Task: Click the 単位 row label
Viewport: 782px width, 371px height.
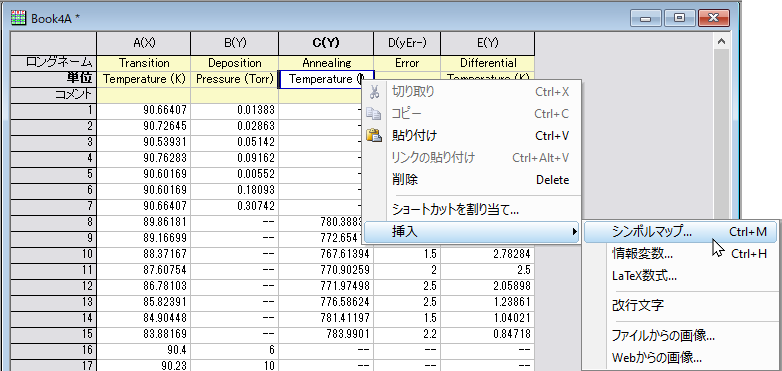Action: pos(53,79)
